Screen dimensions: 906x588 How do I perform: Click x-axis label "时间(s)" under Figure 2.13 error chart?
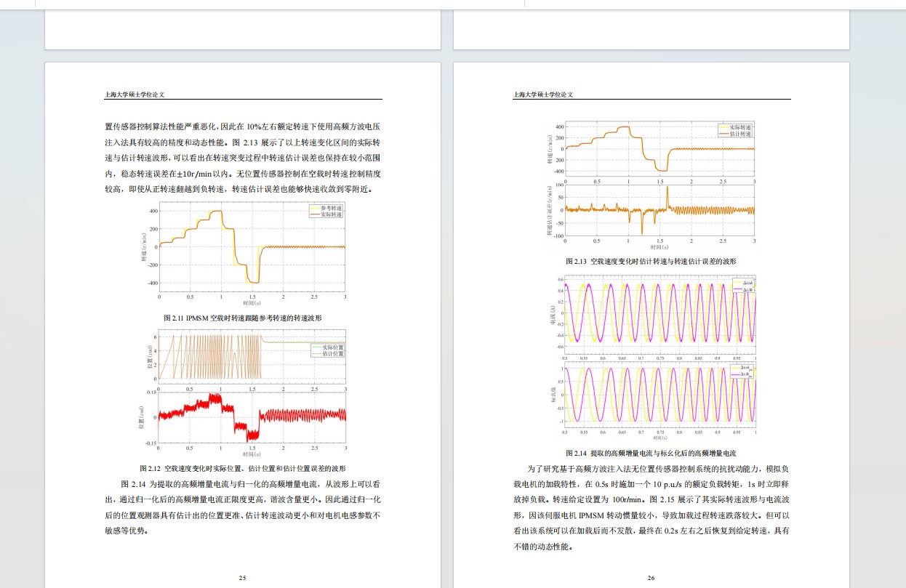660,247
